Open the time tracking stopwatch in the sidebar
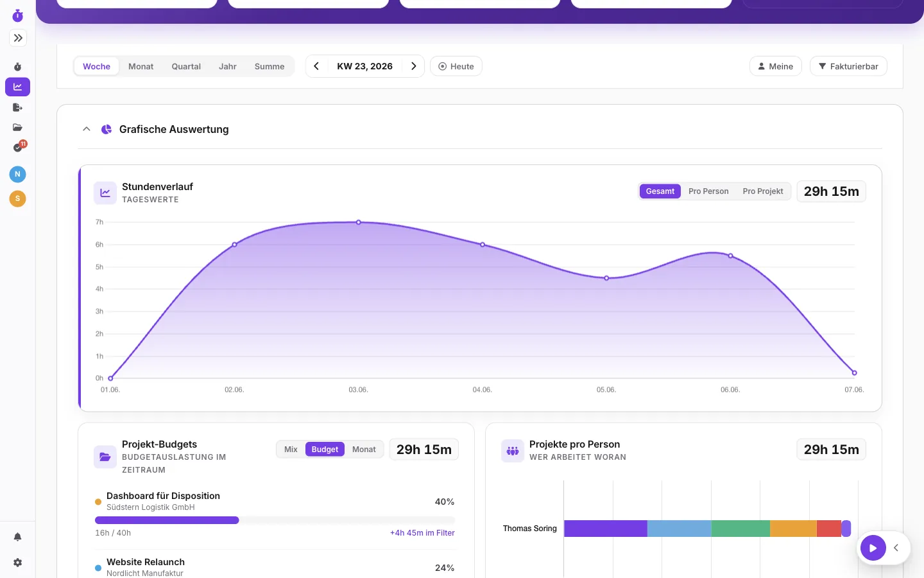 (17, 67)
